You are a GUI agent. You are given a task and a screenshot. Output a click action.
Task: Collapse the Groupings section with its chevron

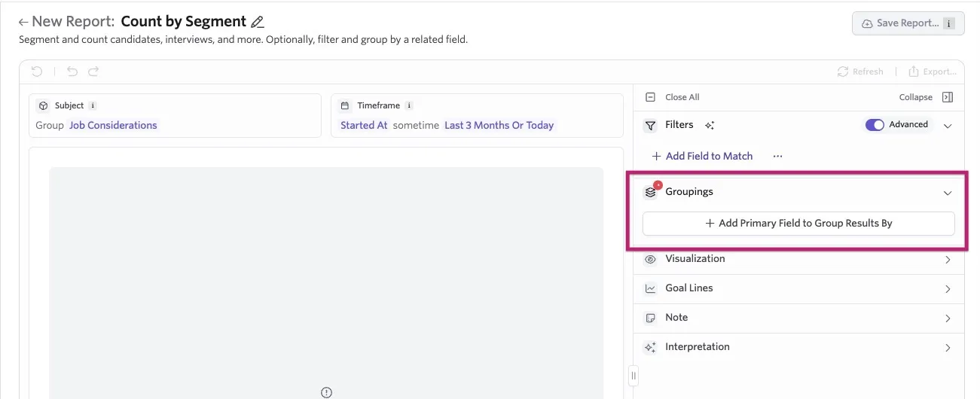(948, 193)
